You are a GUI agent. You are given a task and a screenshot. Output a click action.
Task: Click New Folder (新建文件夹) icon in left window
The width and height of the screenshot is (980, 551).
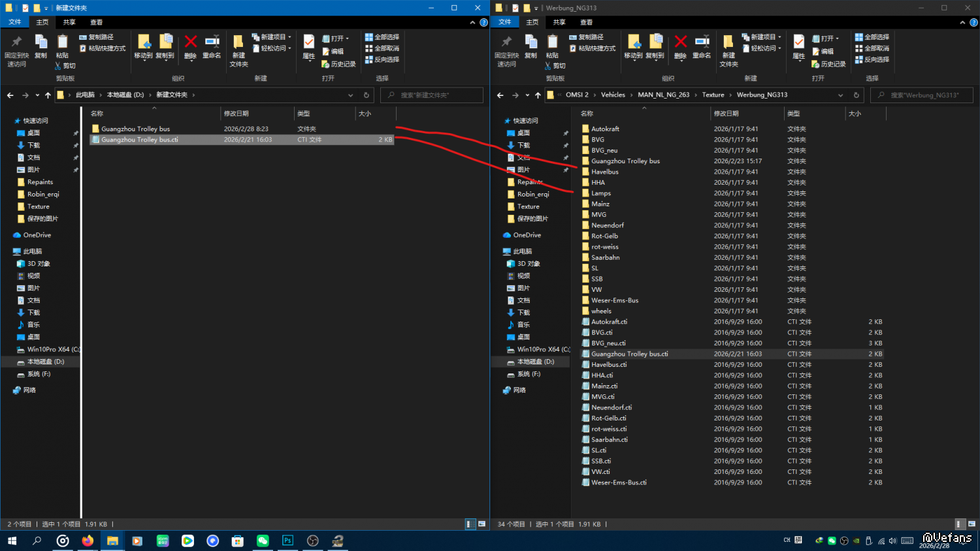point(238,50)
